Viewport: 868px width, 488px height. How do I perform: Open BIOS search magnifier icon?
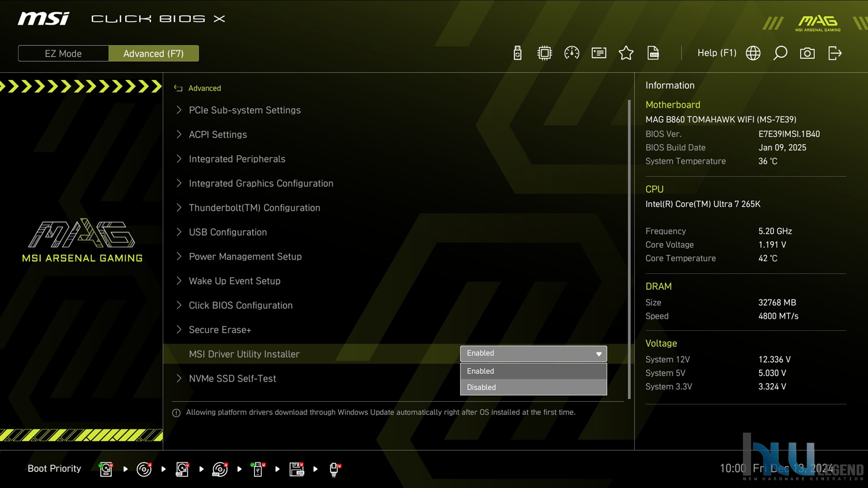[780, 53]
